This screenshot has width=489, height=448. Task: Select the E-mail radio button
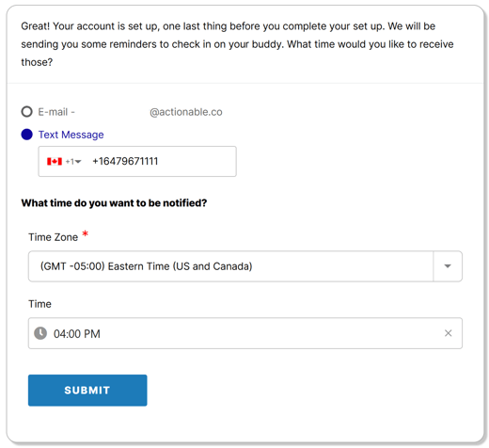[26, 112]
